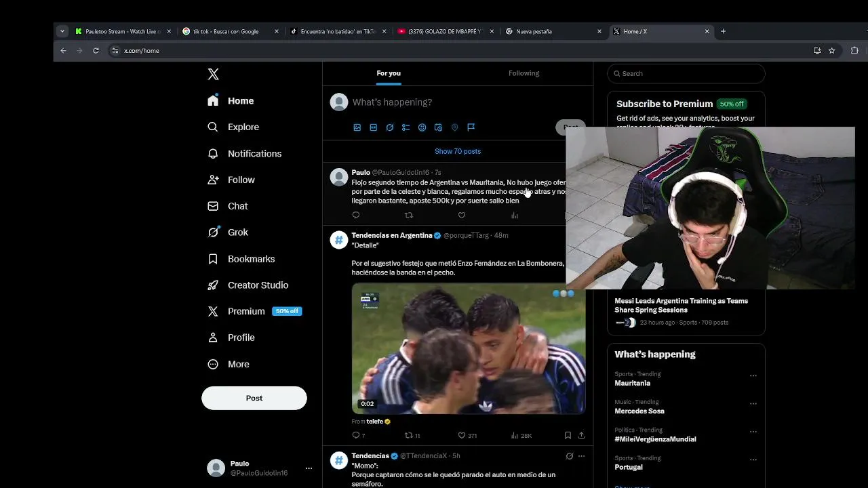Screen dimensions: 868x488
Task: Open Grok from the sidebar
Action: (228, 232)
